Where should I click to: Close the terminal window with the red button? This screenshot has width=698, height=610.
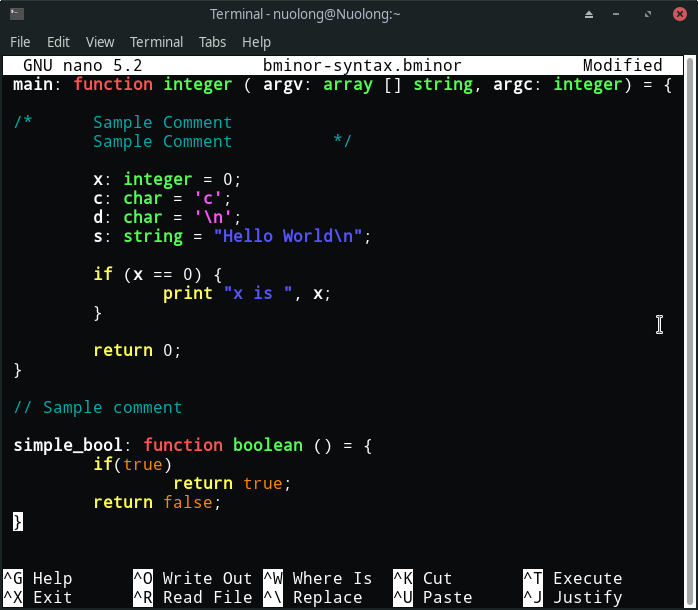[x=680, y=14]
